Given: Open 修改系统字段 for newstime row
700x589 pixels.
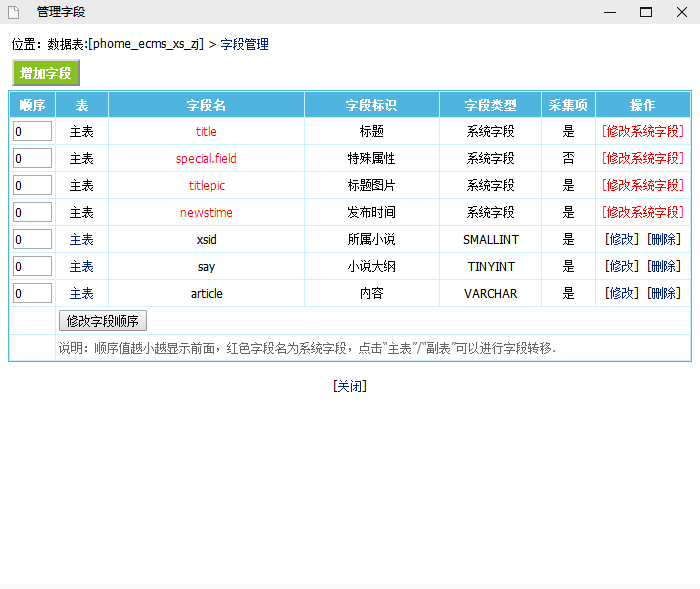Looking at the screenshot, I should tap(643, 212).
